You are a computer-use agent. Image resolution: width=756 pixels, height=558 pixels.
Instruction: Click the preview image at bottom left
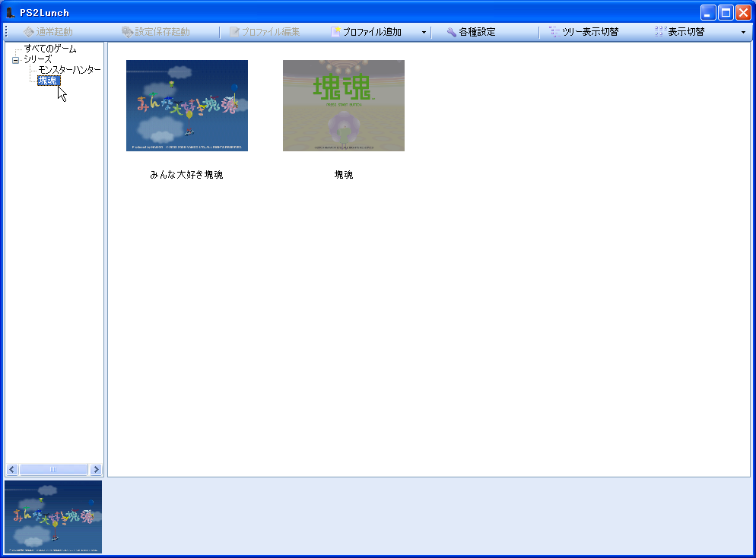53,516
